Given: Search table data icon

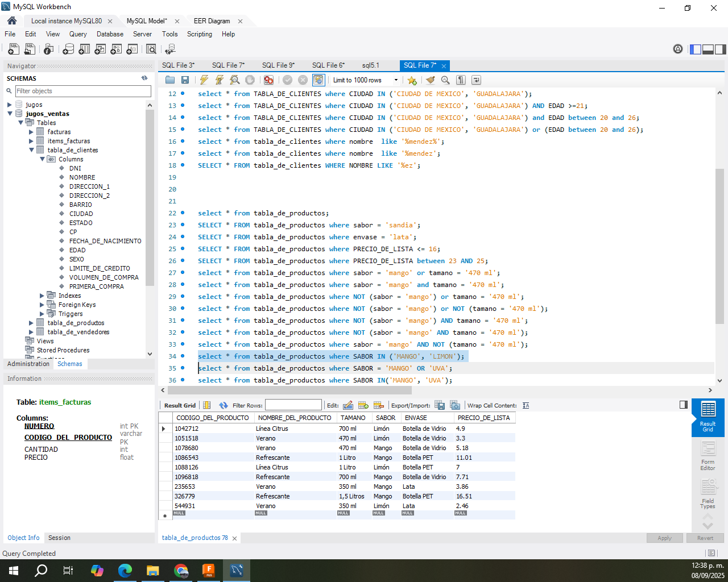Looking at the screenshot, I should (x=151, y=49).
